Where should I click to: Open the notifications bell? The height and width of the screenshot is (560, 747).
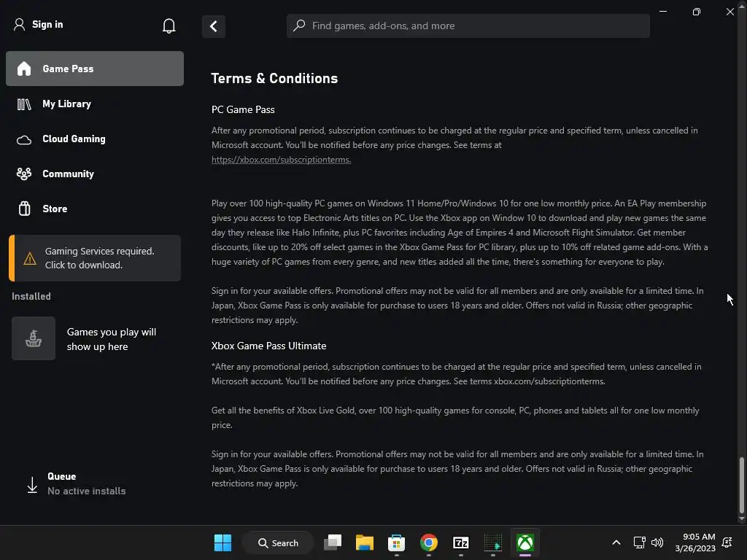click(169, 26)
